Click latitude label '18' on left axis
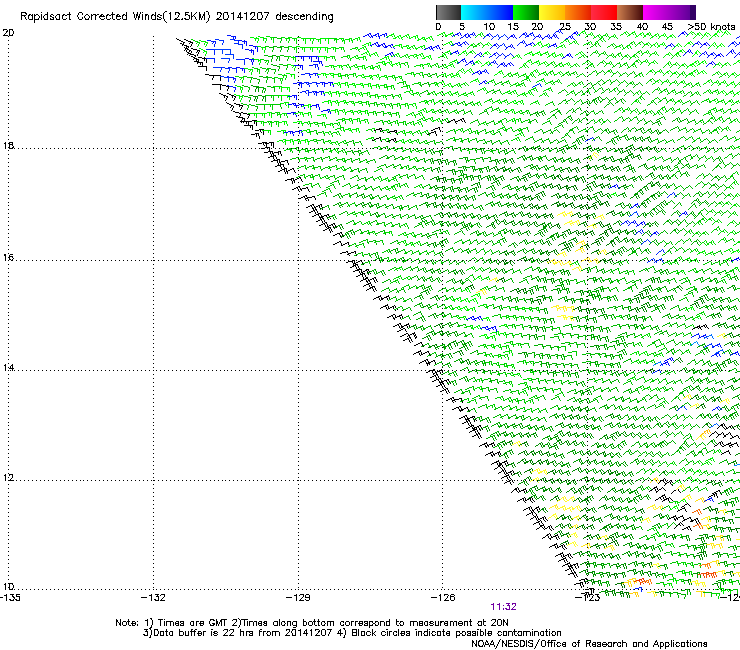The width and height of the screenshot is (740, 650). [8, 146]
